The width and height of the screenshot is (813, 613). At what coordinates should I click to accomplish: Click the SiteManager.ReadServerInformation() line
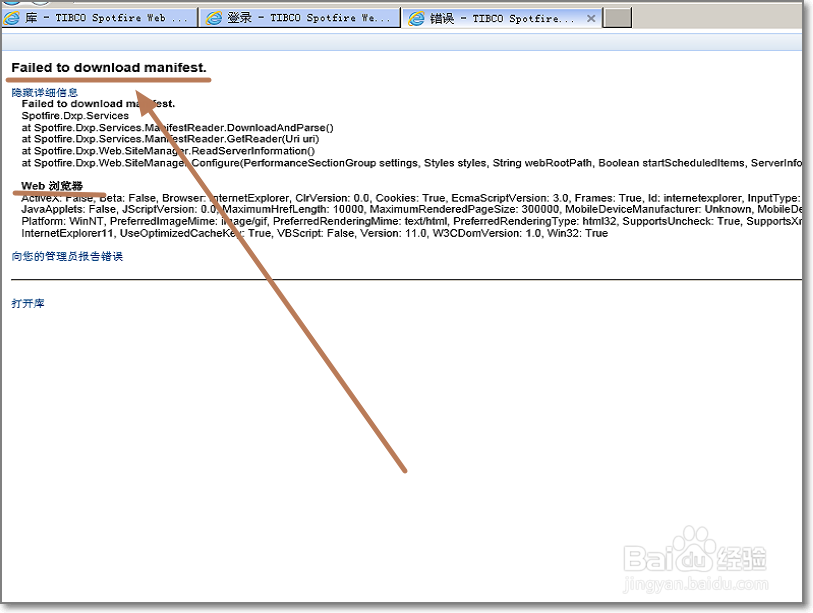168,151
